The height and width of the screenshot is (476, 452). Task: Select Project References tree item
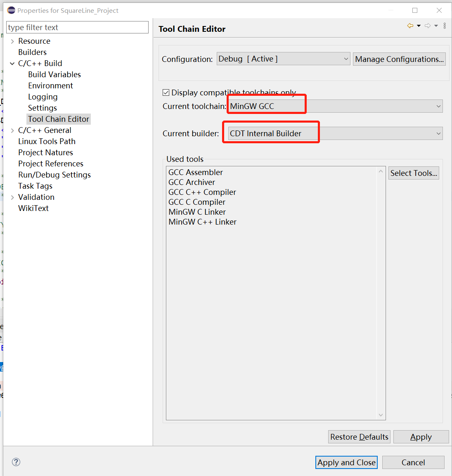tap(51, 163)
